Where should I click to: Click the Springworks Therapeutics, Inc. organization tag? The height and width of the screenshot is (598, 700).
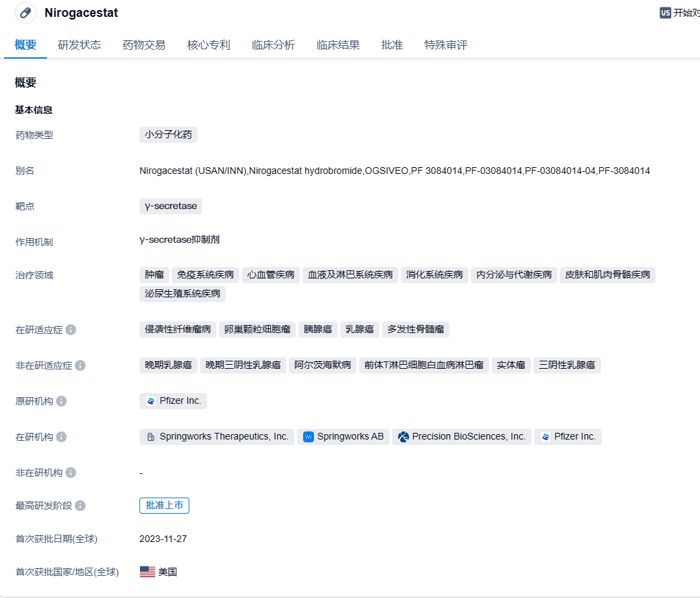(217, 437)
